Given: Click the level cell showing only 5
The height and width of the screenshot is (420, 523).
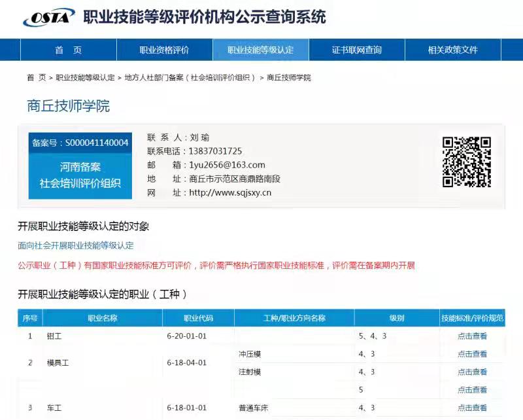Looking at the screenshot, I should click(361, 390).
